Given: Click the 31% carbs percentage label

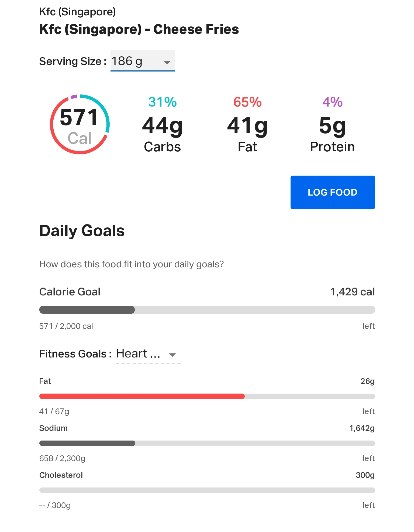Looking at the screenshot, I should 162,102.
